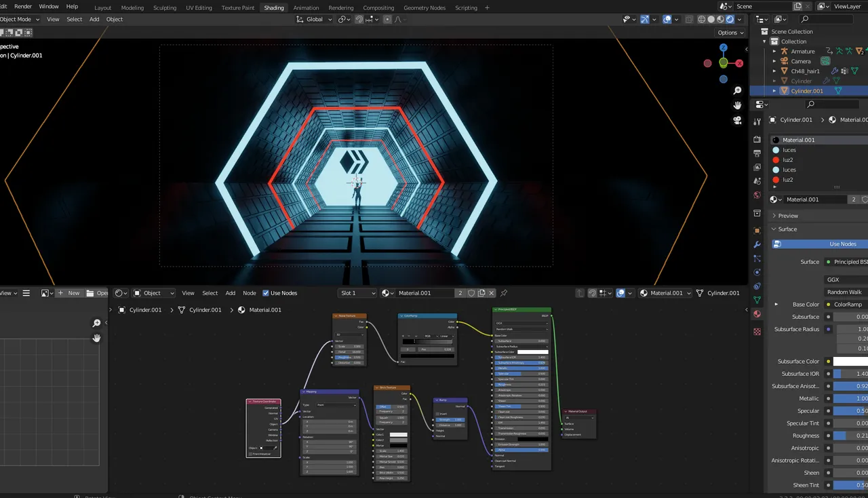The image size is (868, 498).
Task: Click the viewport zoom magnifier icon
Action: click(737, 90)
